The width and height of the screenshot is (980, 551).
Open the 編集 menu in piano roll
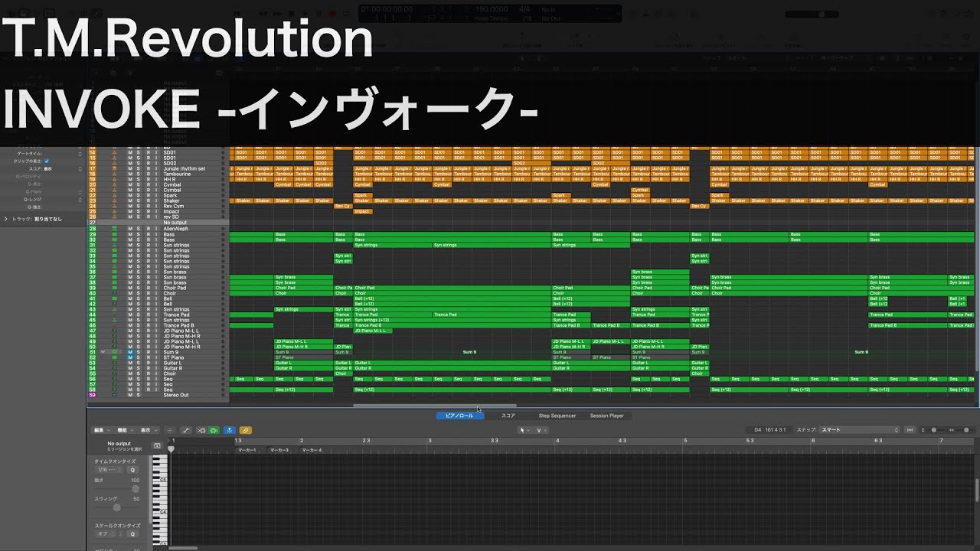101,430
